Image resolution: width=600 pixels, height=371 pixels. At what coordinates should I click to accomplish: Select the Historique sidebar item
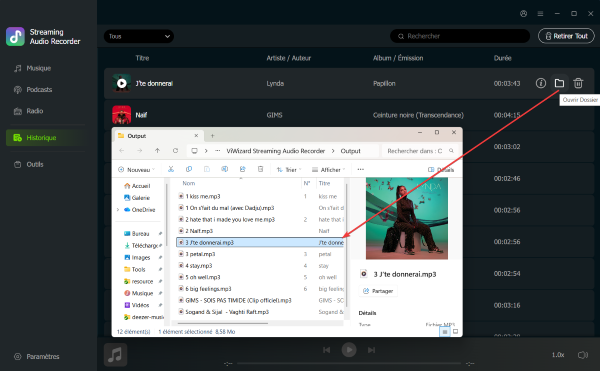pos(45,138)
